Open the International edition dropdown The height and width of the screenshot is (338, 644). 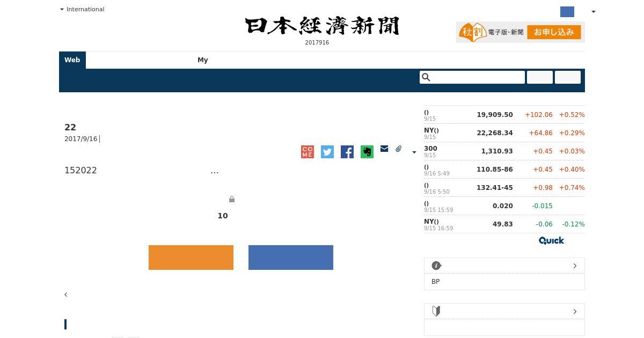pyautogui.click(x=82, y=9)
